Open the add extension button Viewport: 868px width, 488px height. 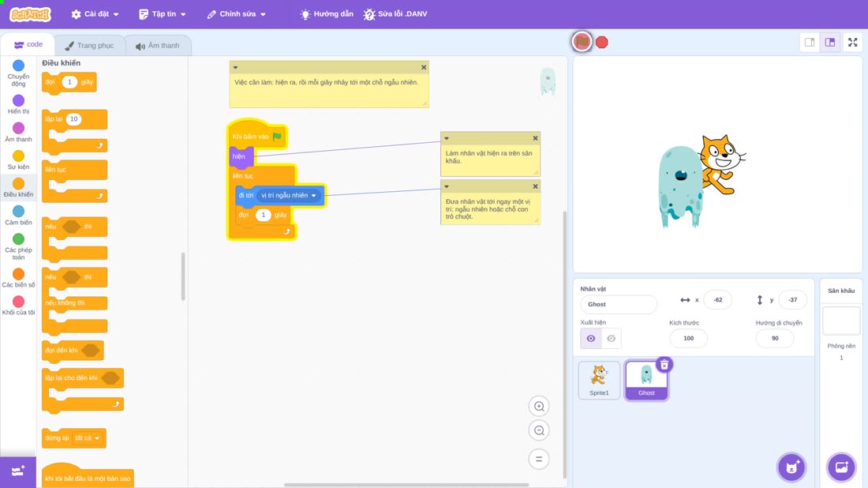pyautogui.click(x=18, y=471)
